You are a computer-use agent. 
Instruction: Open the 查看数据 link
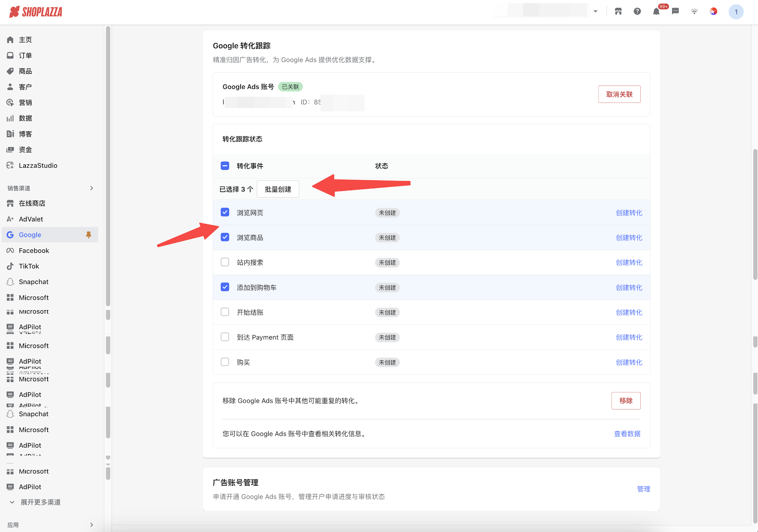coord(627,434)
